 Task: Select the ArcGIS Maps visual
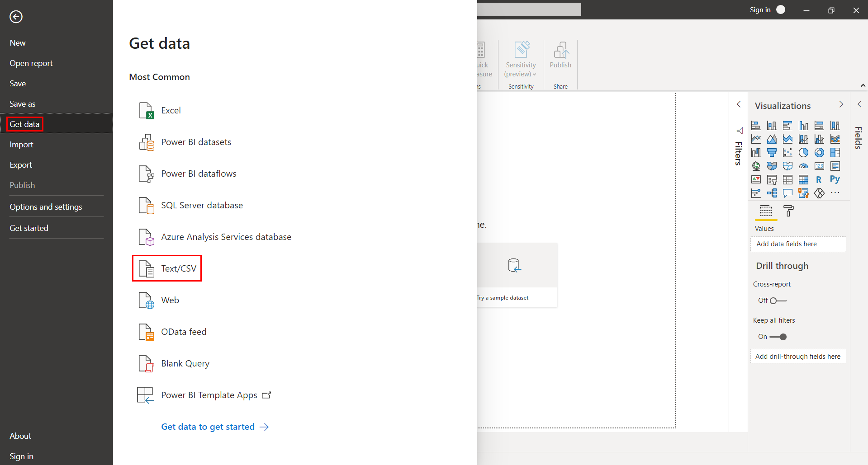803,193
